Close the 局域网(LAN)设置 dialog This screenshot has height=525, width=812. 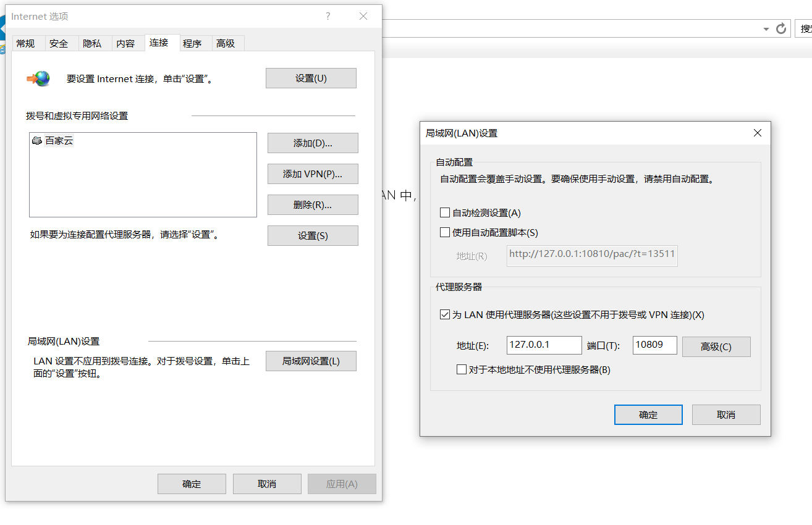pyautogui.click(x=758, y=133)
